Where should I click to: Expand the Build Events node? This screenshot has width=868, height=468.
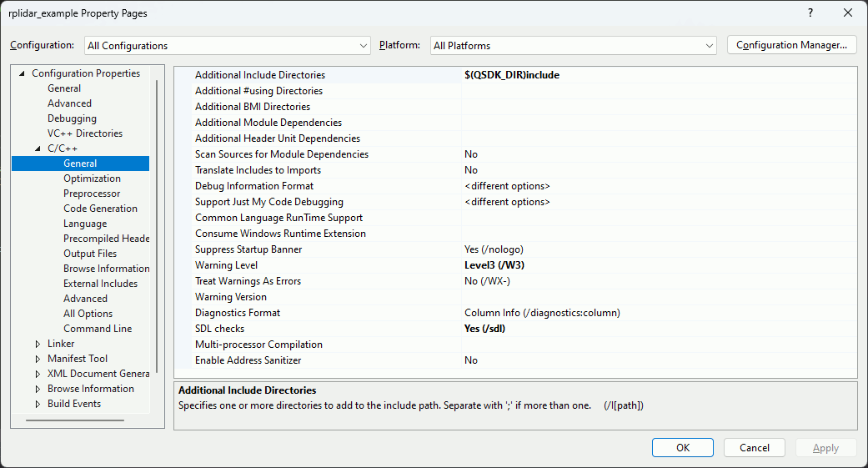(x=38, y=404)
